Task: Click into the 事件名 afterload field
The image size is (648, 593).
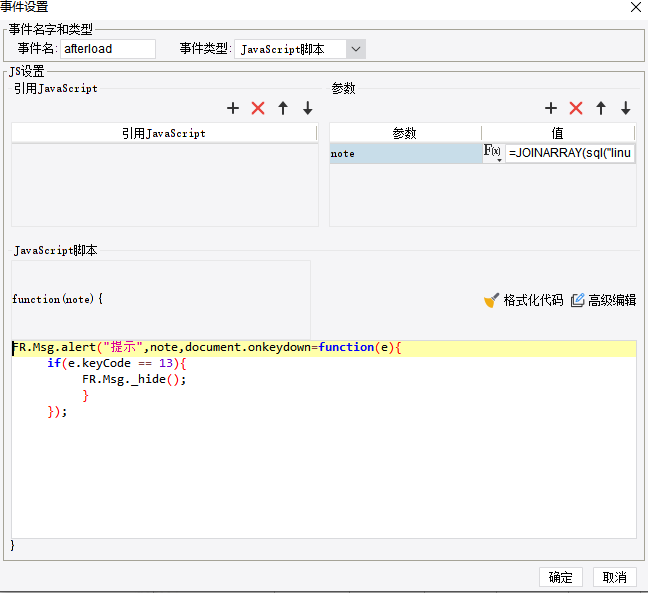Action: [108, 49]
